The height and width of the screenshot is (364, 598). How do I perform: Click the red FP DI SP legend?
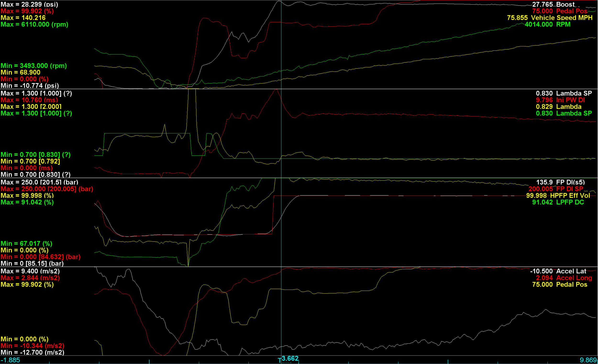coord(569,189)
